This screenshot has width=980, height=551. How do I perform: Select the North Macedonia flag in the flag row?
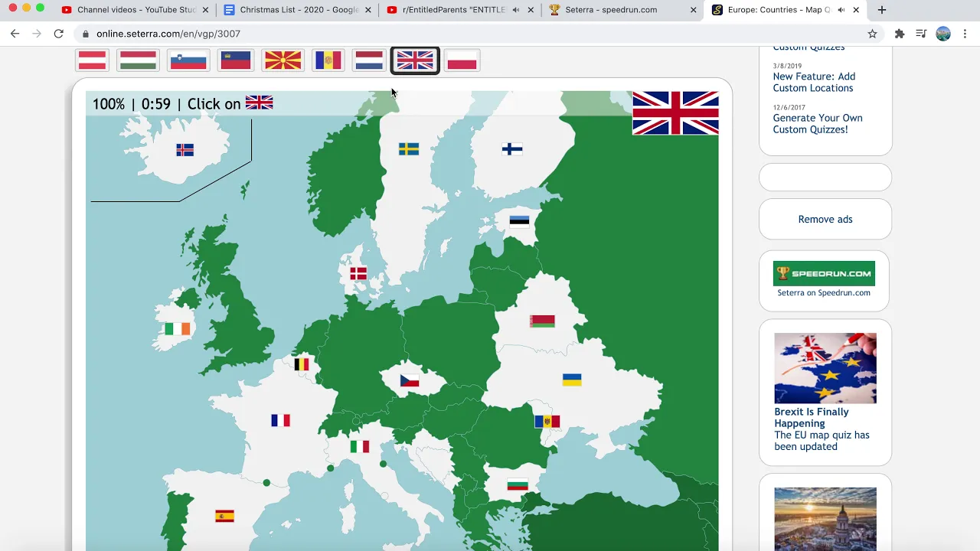(283, 60)
